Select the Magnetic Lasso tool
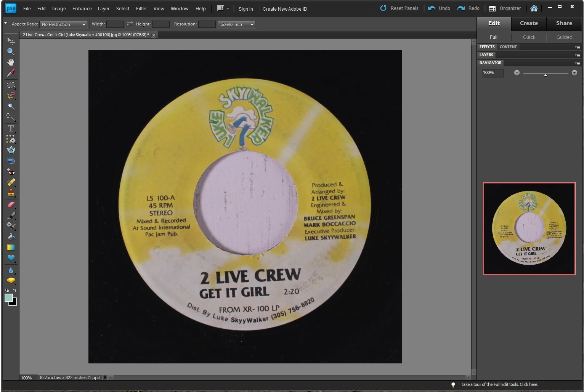 (11, 96)
